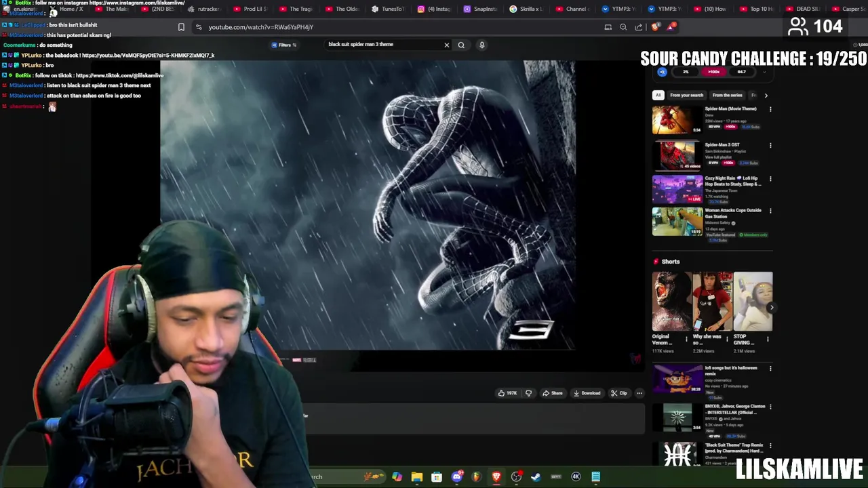Open site settings icon left of the URL

click(198, 27)
